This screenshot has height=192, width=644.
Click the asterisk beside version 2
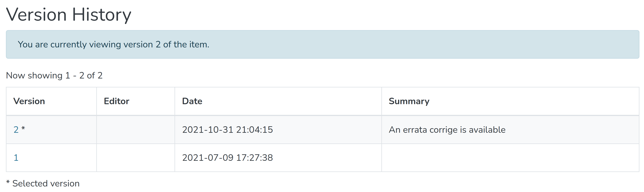click(23, 128)
